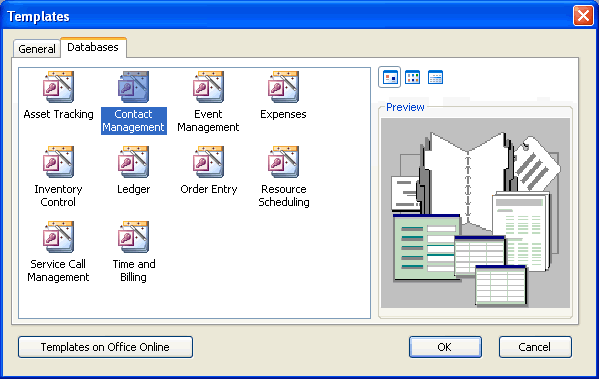Image resolution: width=599 pixels, height=379 pixels.
Task: Switch to Large Icons view
Action: point(390,77)
